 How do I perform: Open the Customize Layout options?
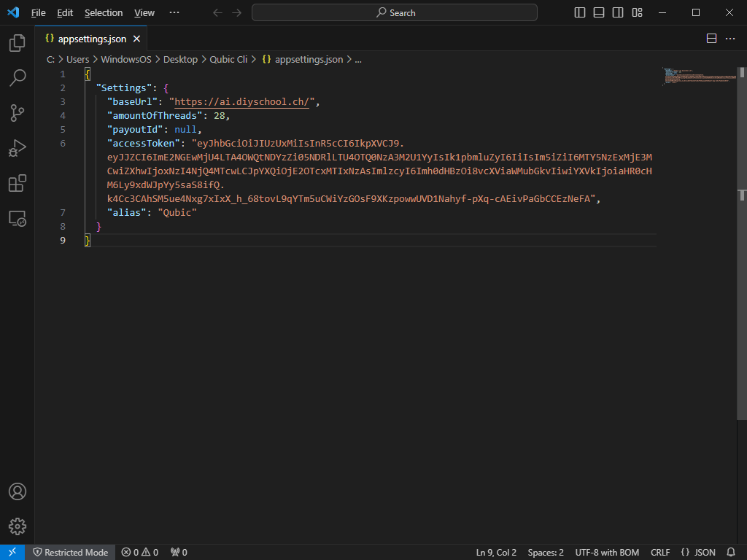pos(637,12)
